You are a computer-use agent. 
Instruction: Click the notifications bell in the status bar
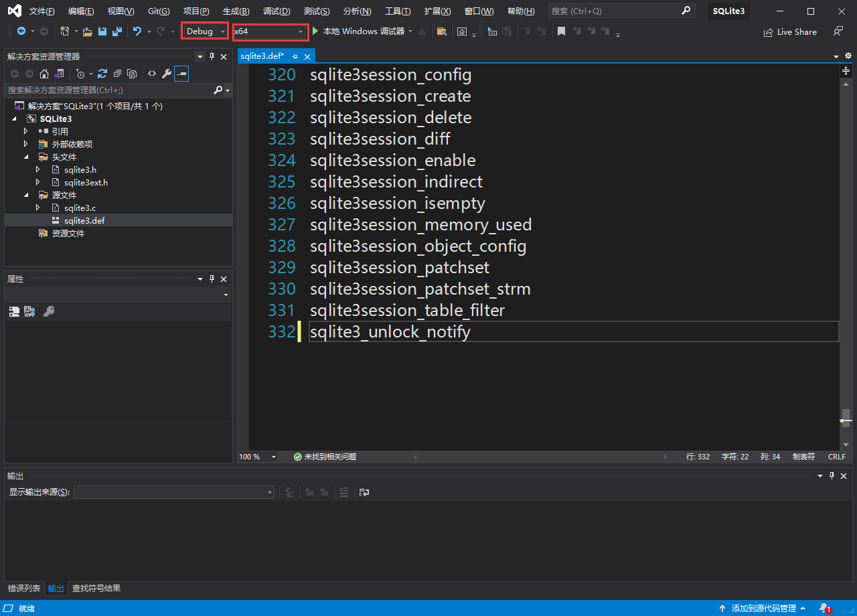click(x=825, y=608)
